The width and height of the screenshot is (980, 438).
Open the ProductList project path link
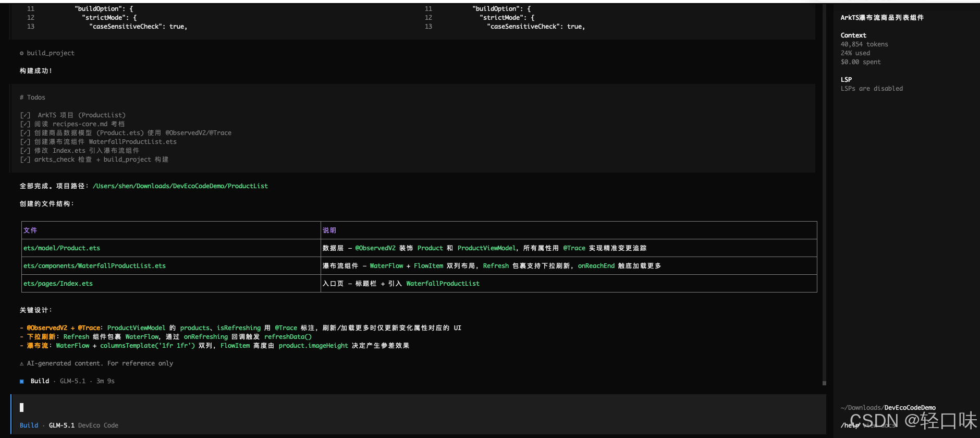pyautogui.click(x=180, y=186)
